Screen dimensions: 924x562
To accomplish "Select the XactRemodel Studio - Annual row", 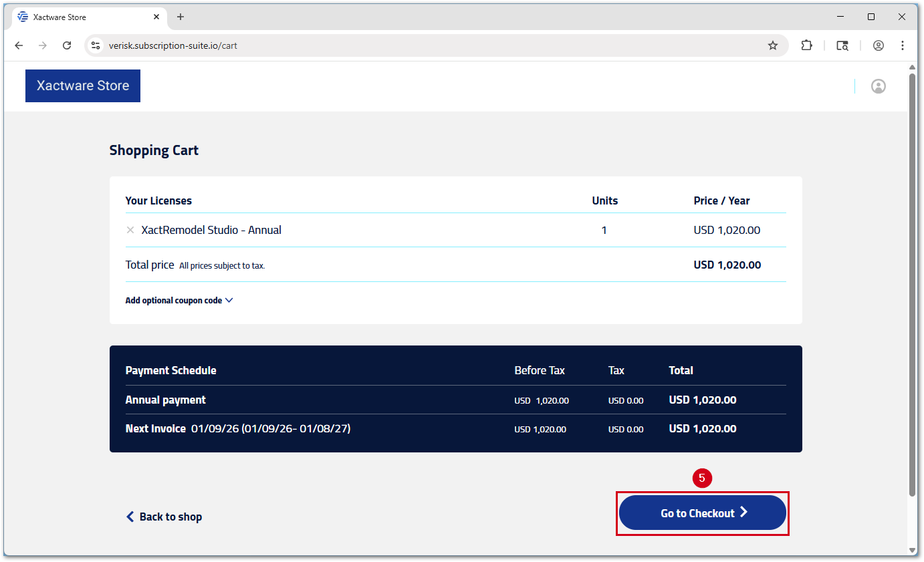I will [x=211, y=230].
